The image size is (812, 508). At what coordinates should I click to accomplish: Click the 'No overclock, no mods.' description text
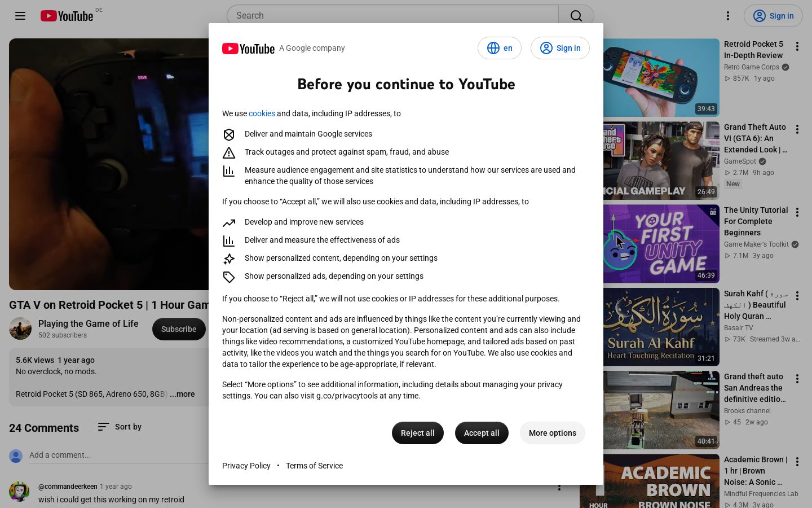click(56, 371)
